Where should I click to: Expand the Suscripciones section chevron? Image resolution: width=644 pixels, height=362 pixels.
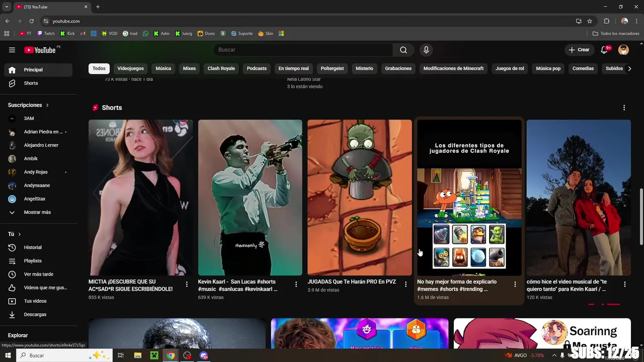coord(47,105)
